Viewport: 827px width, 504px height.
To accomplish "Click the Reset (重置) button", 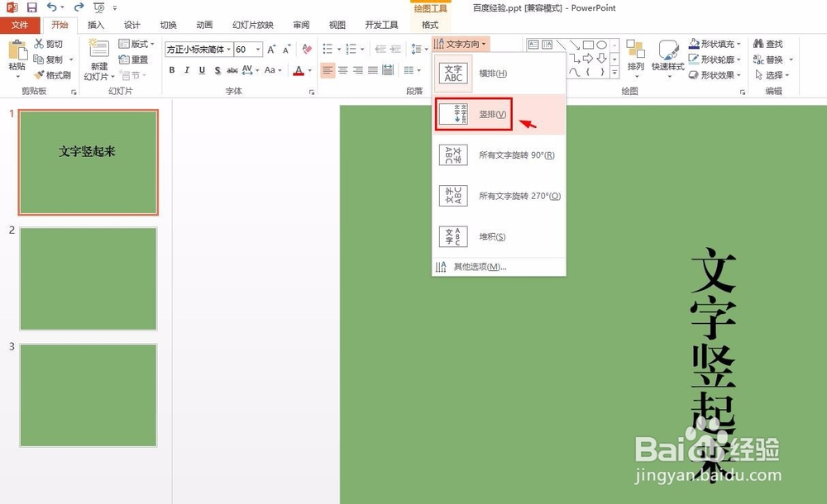I will 135,59.
